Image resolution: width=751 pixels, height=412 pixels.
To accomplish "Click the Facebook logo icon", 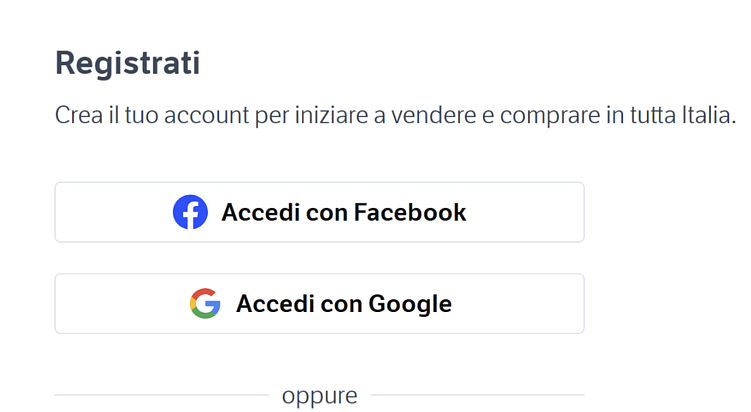I will (190, 212).
